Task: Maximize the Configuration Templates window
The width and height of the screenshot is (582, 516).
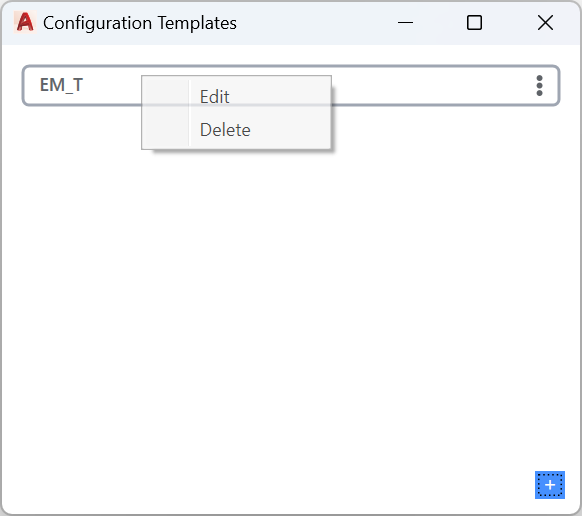Action: tap(474, 23)
